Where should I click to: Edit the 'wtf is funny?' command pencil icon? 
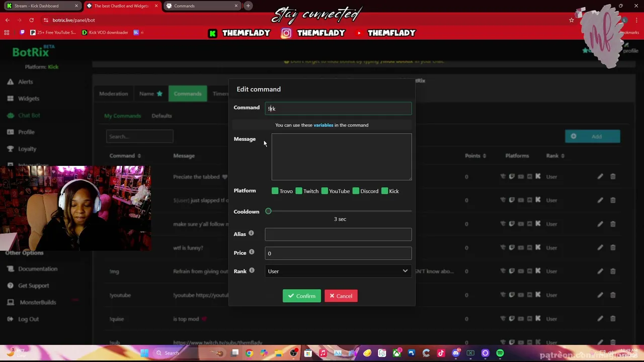coord(600,248)
